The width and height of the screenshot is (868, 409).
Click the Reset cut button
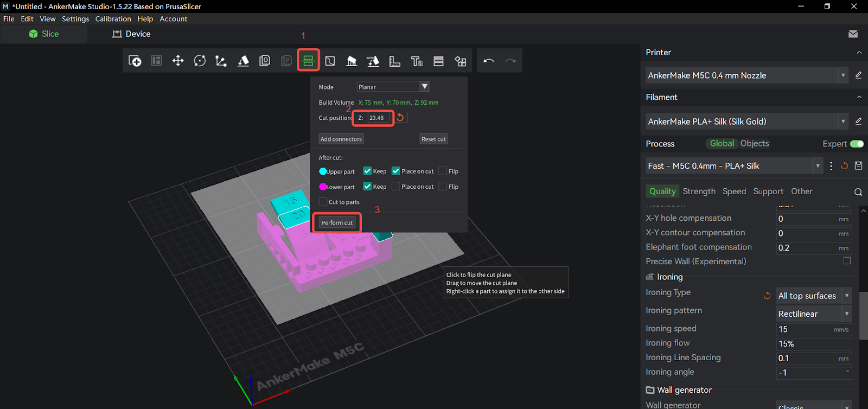433,139
